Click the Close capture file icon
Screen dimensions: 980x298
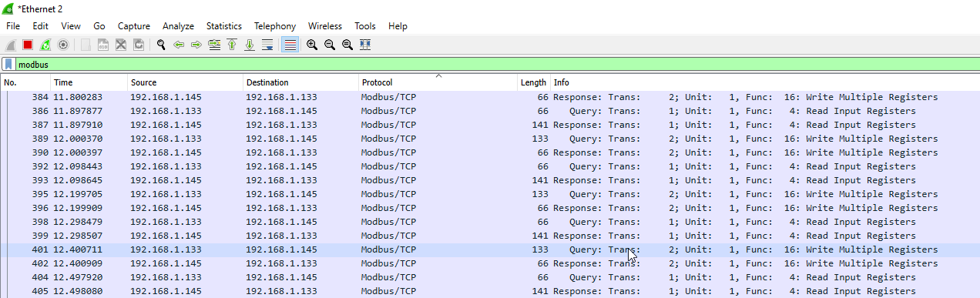click(x=121, y=45)
